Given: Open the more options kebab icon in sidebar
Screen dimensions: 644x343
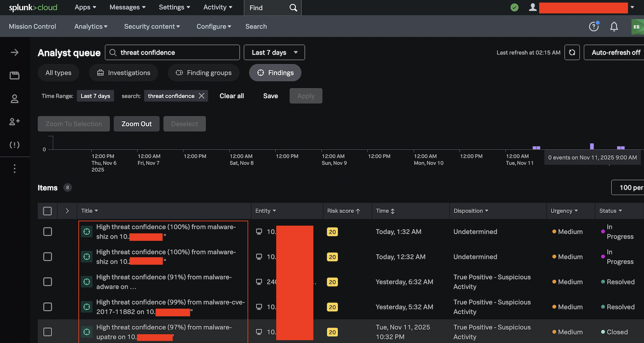Looking at the screenshot, I should [x=14, y=168].
